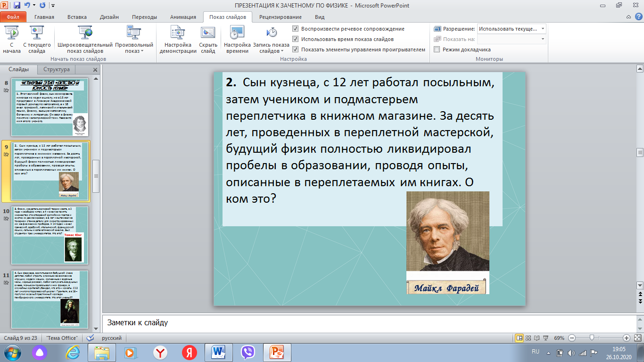Viewport: 644px width, 362px height.
Task: Click Скрыть слайд to hide the slide
Action: [208, 40]
